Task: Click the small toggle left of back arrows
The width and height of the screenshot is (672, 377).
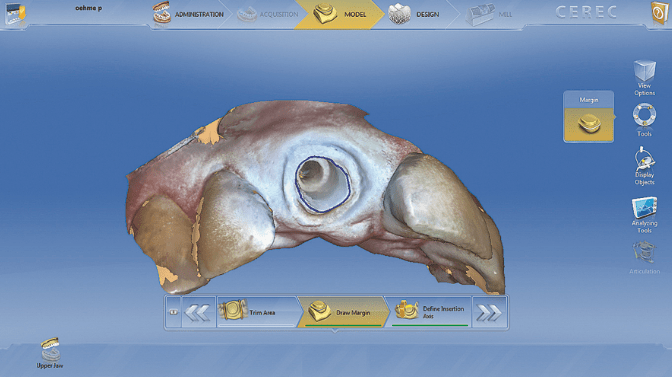Action: coord(174,312)
